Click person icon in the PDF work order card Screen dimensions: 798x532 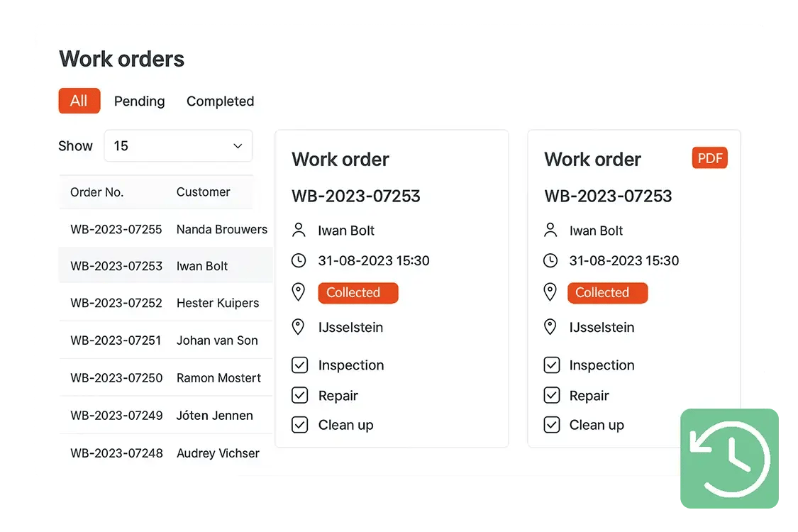(x=550, y=230)
